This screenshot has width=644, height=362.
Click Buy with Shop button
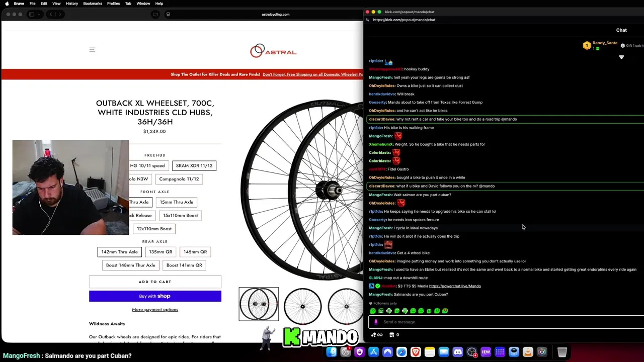pyautogui.click(x=155, y=296)
